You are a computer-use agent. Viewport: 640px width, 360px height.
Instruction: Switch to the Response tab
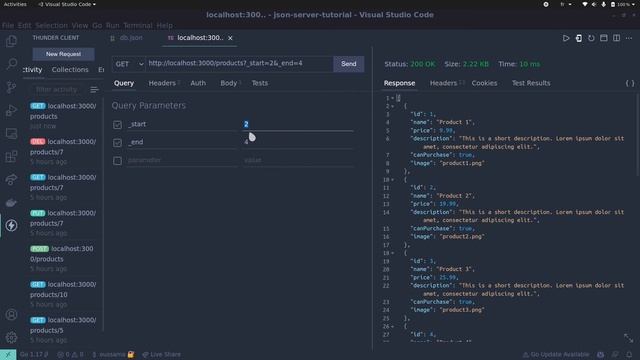pos(399,83)
